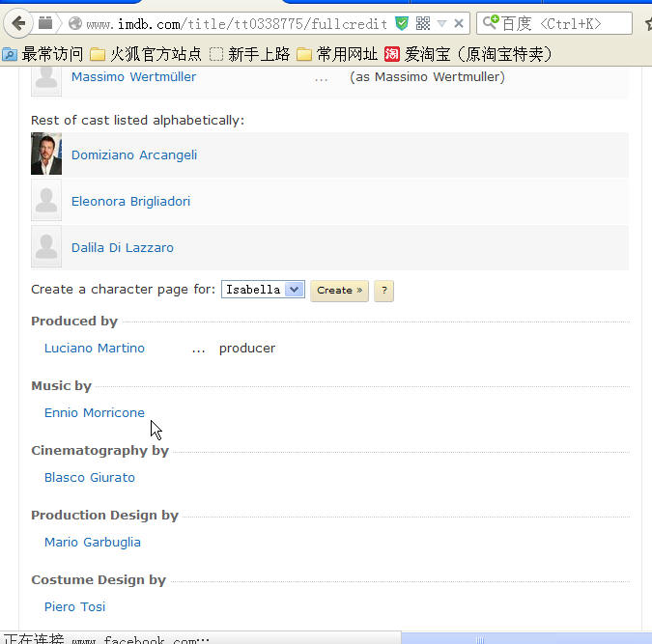Open cinematographer Blasco Giurato's page
Image resolution: width=652 pixels, height=644 pixels.
pyautogui.click(x=90, y=477)
